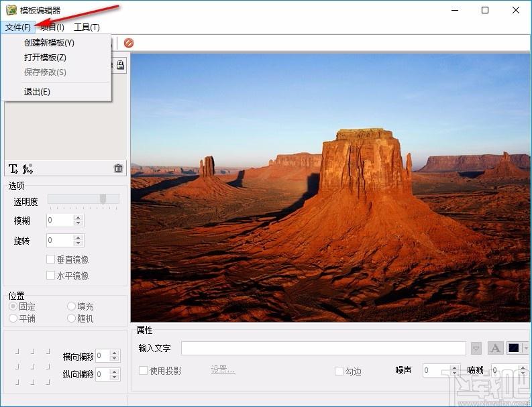Decrease the 旋转 rotation value

tap(78, 243)
